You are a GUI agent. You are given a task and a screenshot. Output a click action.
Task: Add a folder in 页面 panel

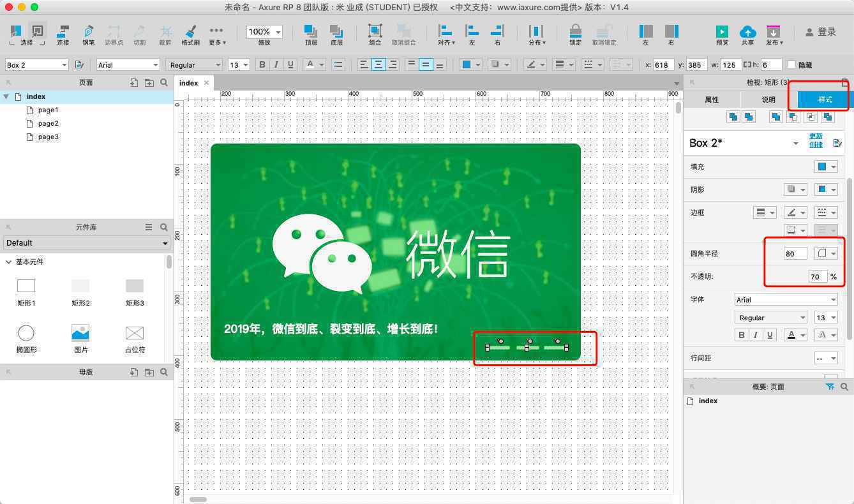tap(149, 82)
